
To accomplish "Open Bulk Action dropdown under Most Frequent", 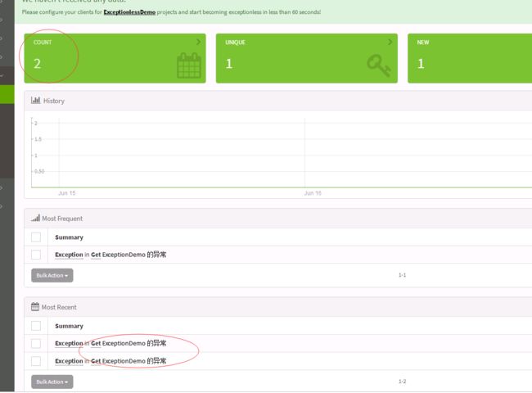I will click(x=52, y=275).
